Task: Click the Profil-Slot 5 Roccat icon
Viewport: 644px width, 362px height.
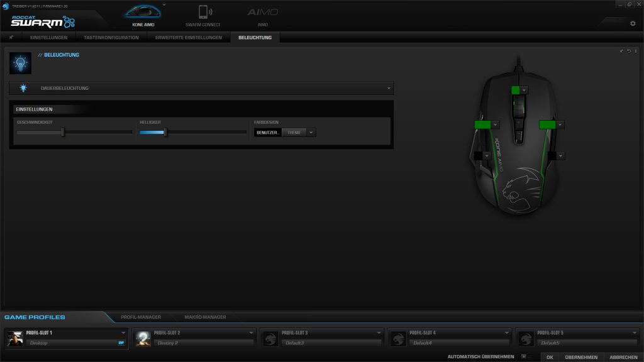Action: click(526, 338)
